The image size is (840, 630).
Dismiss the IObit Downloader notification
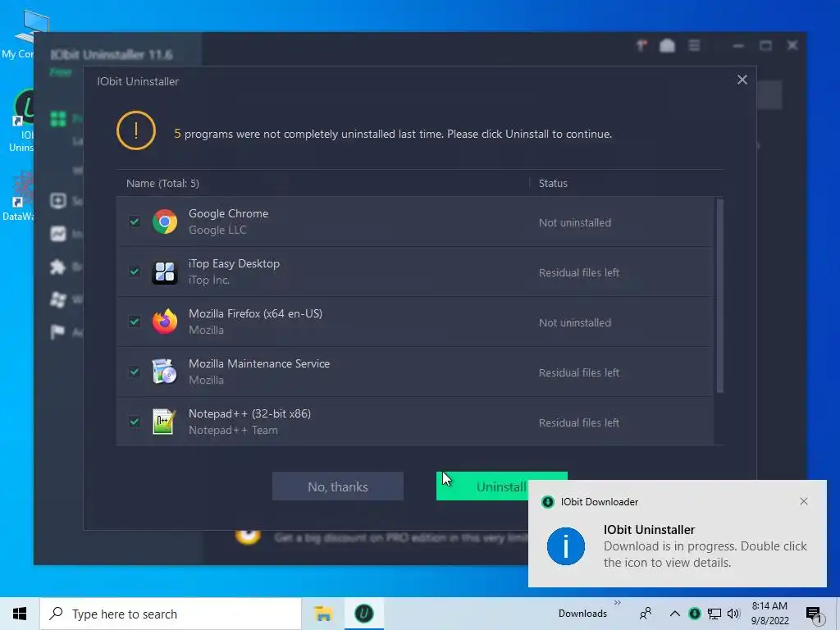pos(804,501)
